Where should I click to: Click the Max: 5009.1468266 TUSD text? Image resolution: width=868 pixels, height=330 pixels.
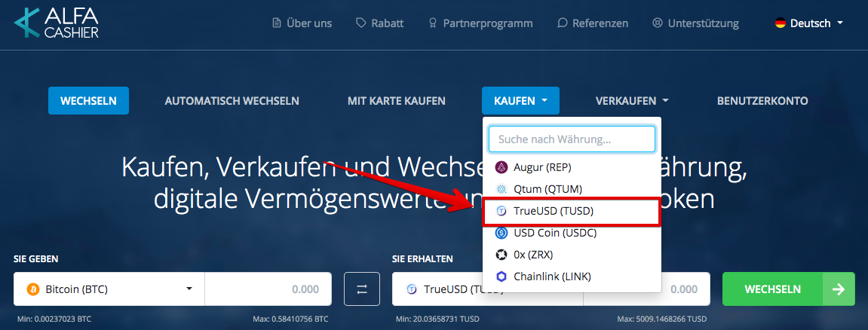[662, 319]
